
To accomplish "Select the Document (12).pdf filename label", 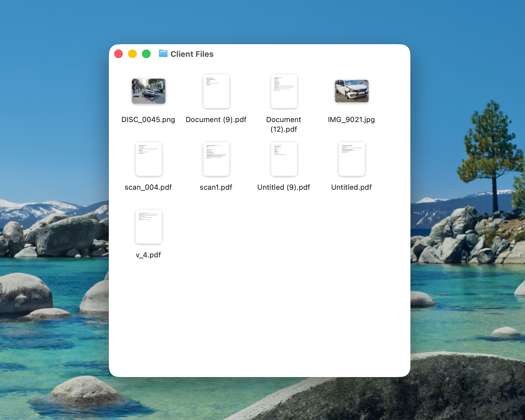I will [x=284, y=124].
